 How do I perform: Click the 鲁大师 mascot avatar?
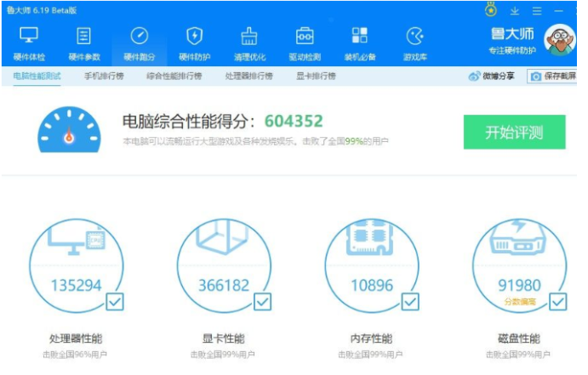pyautogui.click(x=560, y=40)
